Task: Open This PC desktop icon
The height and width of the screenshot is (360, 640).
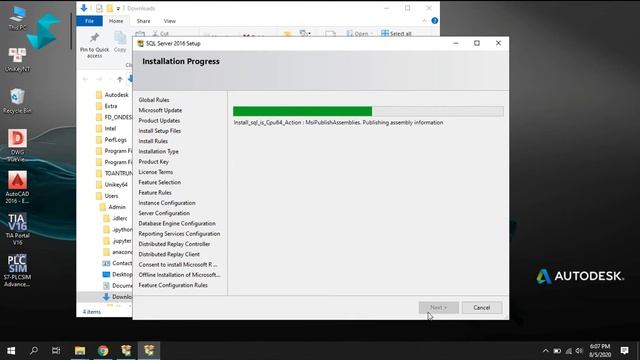Action: tap(17, 18)
